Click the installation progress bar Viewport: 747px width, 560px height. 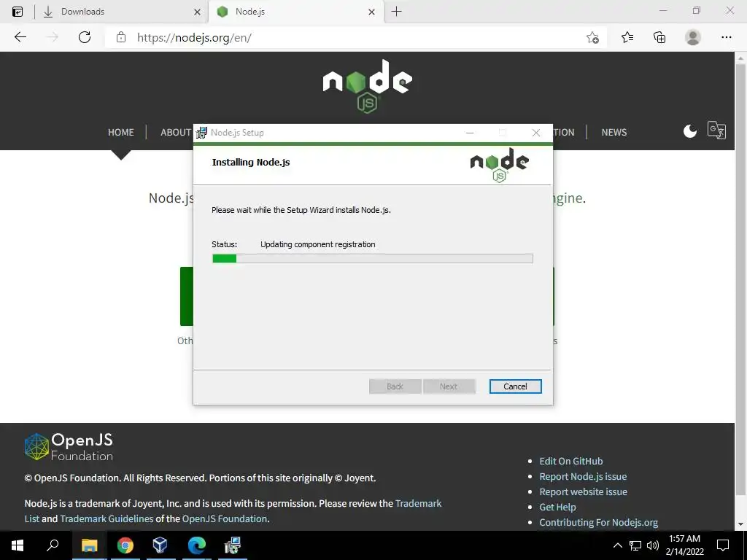point(373,258)
